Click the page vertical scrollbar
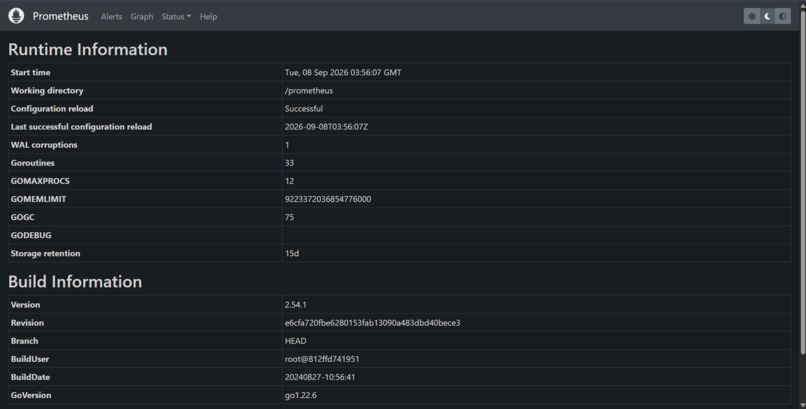Screen dimensions: 806x409 803,180
